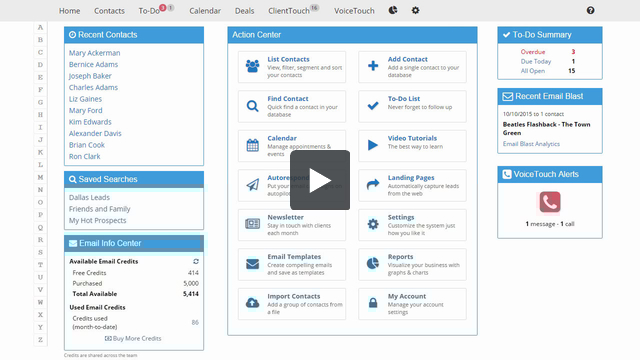Click the Find Contact magnifier icon

click(x=252, y=106)
